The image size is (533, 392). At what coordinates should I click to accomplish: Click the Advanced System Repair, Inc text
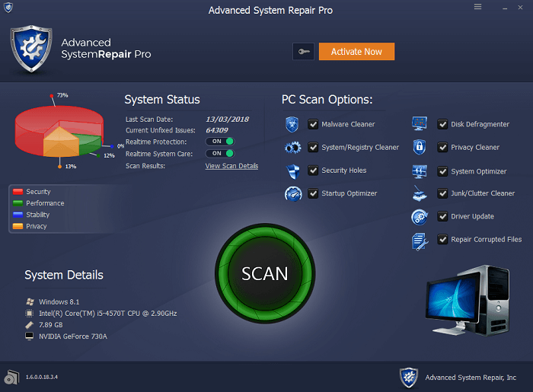pos(471,378)
